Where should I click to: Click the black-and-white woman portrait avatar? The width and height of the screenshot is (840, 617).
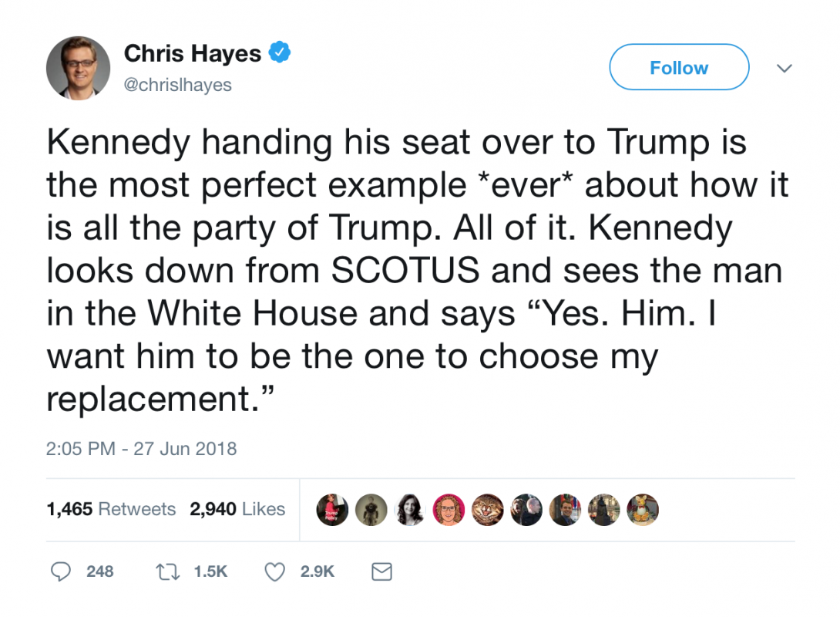click(410, 509)
